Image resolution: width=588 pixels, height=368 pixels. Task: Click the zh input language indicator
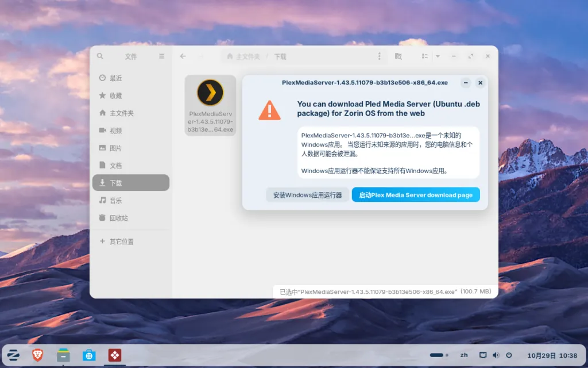point(464,355)
